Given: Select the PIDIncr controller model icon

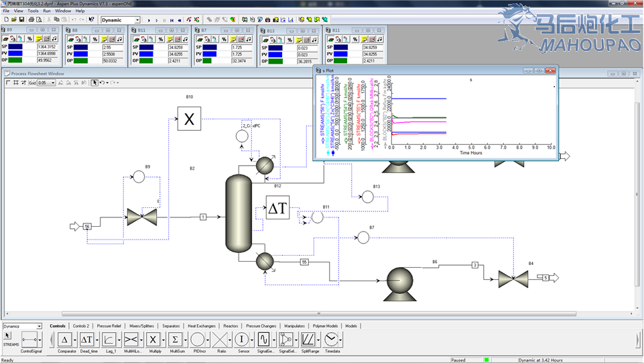Looking at the screenshot, I should coord(198,340).
